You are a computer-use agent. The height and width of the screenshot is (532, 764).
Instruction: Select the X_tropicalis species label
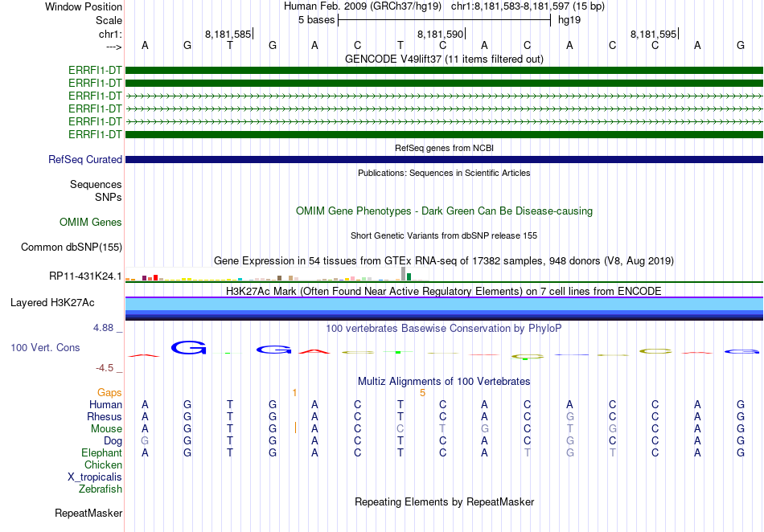point(95,477)
